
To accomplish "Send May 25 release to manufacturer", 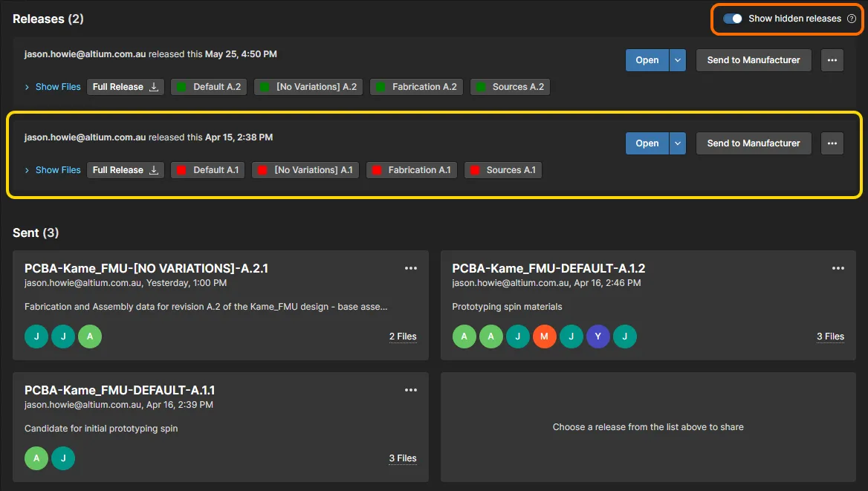I will [x=754, y=60].
